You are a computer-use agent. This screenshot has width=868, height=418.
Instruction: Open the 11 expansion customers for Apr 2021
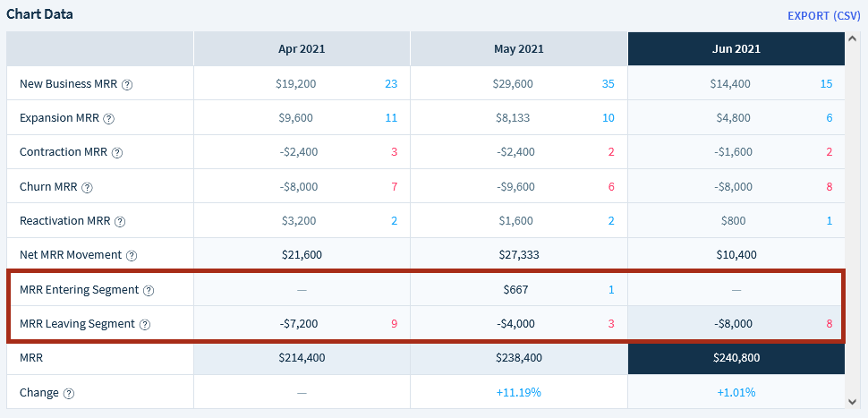(391, 118)
